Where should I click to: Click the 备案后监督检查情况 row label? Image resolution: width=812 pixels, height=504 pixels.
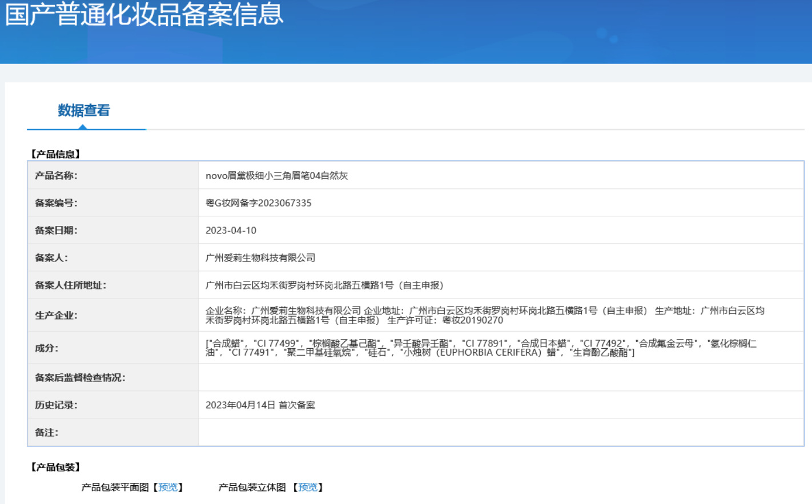pyautogui.click(x=80, y=378)
